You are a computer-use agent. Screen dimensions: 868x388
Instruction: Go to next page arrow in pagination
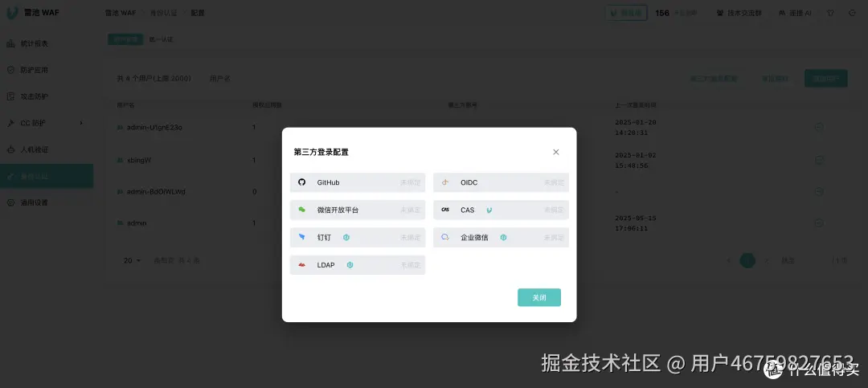[767, 260]
